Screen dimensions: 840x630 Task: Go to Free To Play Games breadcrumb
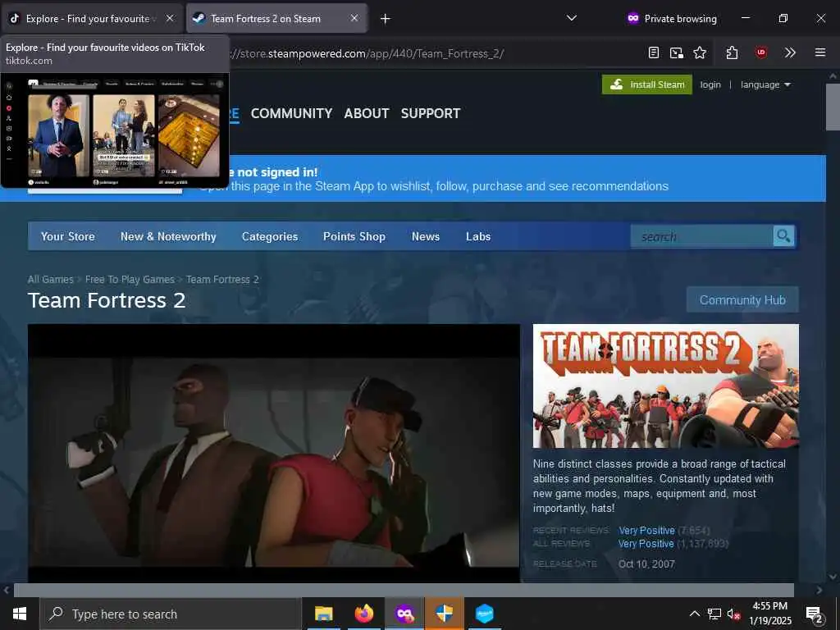(130, 279)
